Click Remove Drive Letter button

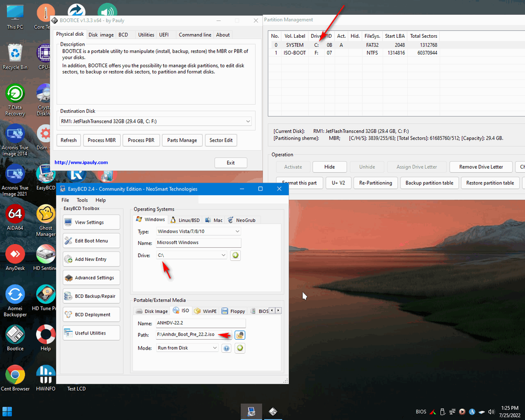481,167
